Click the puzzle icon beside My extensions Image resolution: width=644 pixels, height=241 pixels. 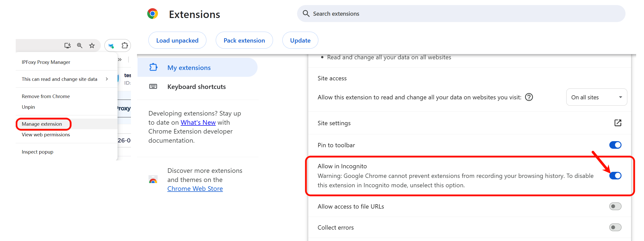coord(153,67)
